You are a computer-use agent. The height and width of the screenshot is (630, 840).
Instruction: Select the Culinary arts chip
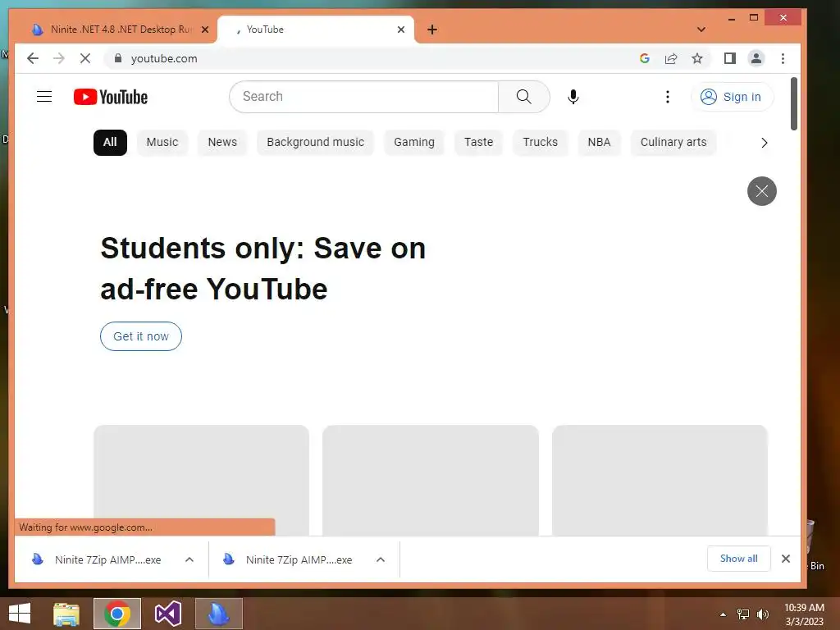coord(673,142)
